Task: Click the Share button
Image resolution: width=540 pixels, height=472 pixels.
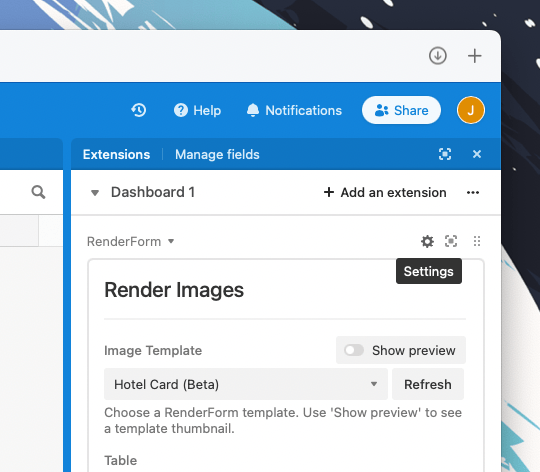Action: (401, 110)
